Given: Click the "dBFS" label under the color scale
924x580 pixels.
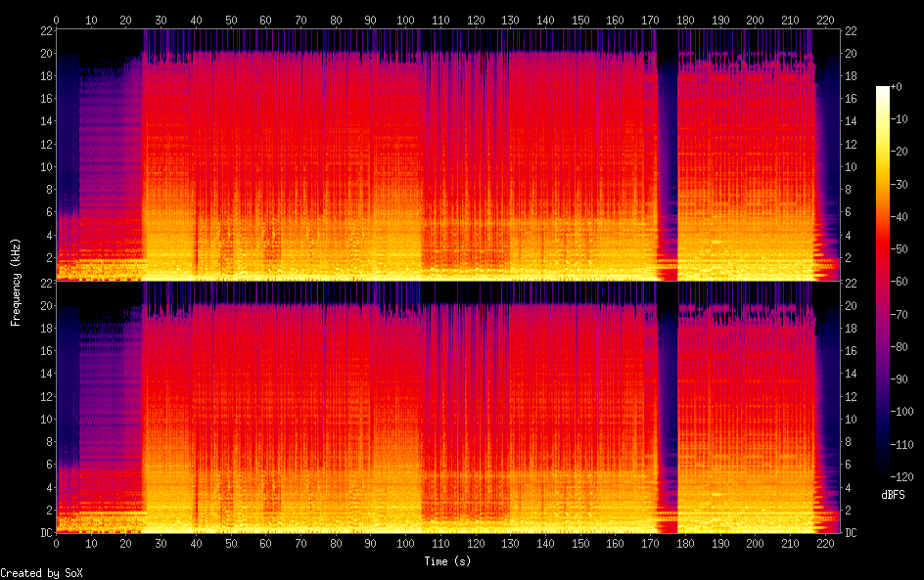Looking at the screenshot, I should [893, 496].
